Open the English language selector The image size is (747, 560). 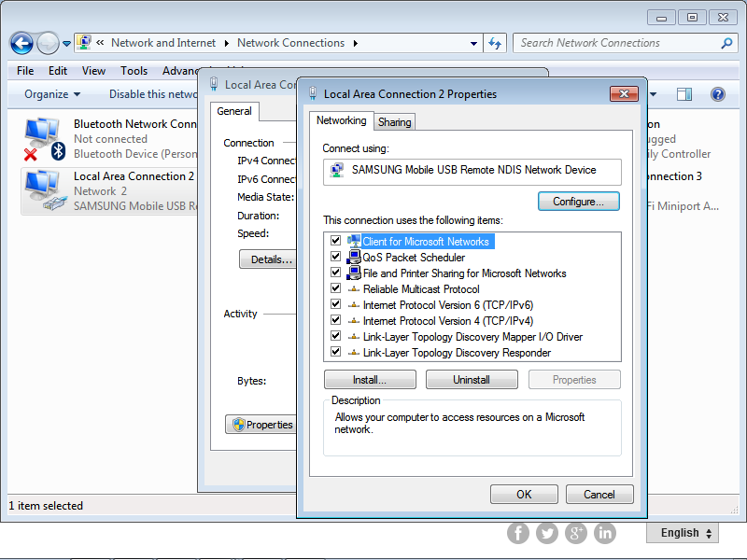pyautogui.click(x=683, y=532)
